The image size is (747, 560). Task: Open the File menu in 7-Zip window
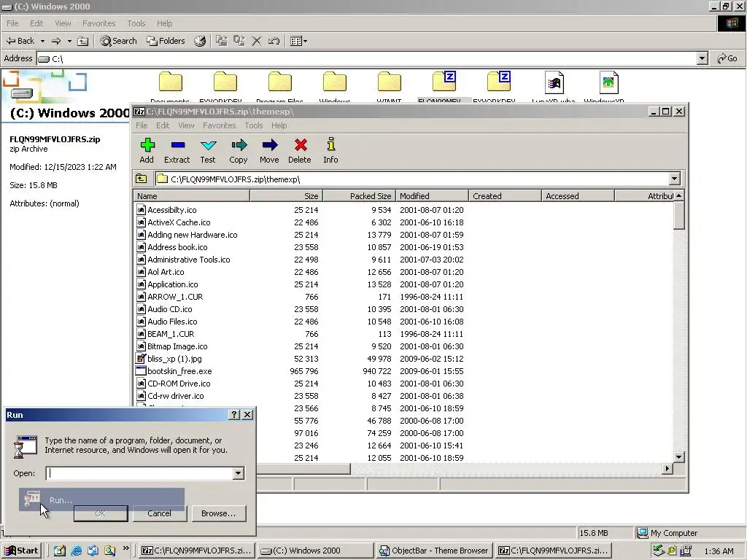click(x=142, y=125)
